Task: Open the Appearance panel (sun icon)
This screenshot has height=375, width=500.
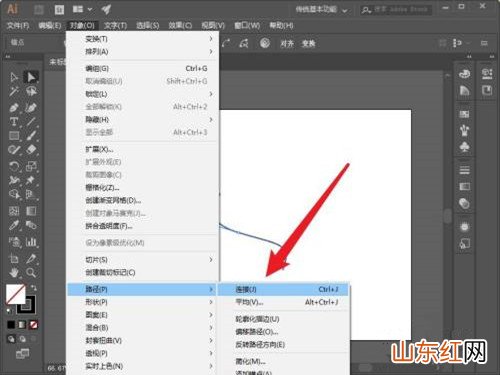Action: (x=464, y=227)
